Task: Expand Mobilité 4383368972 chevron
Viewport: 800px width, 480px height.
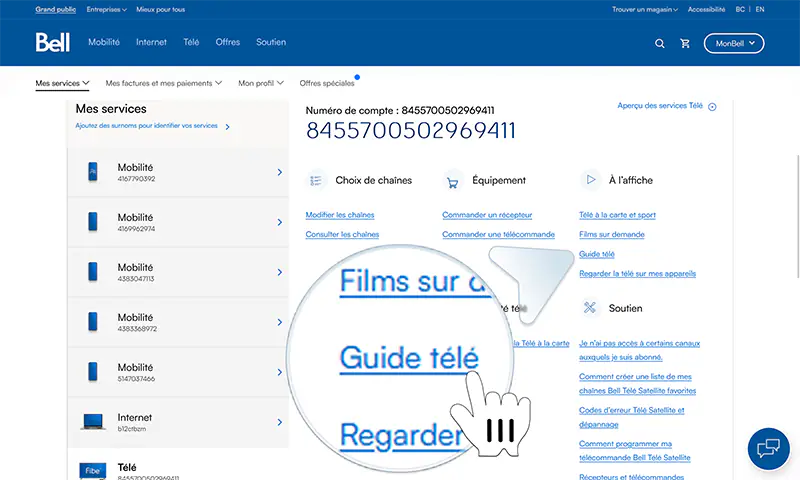Action: pos(280,322)
